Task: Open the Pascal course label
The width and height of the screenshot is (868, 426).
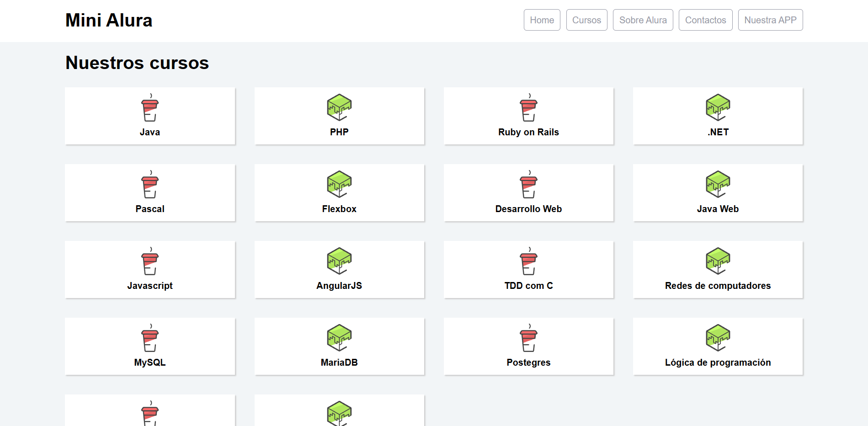Action: tap(150, 209)
